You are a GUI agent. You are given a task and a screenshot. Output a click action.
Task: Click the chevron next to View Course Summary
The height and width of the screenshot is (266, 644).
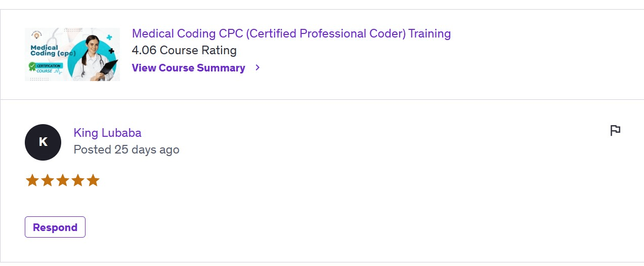click(257, 67)
